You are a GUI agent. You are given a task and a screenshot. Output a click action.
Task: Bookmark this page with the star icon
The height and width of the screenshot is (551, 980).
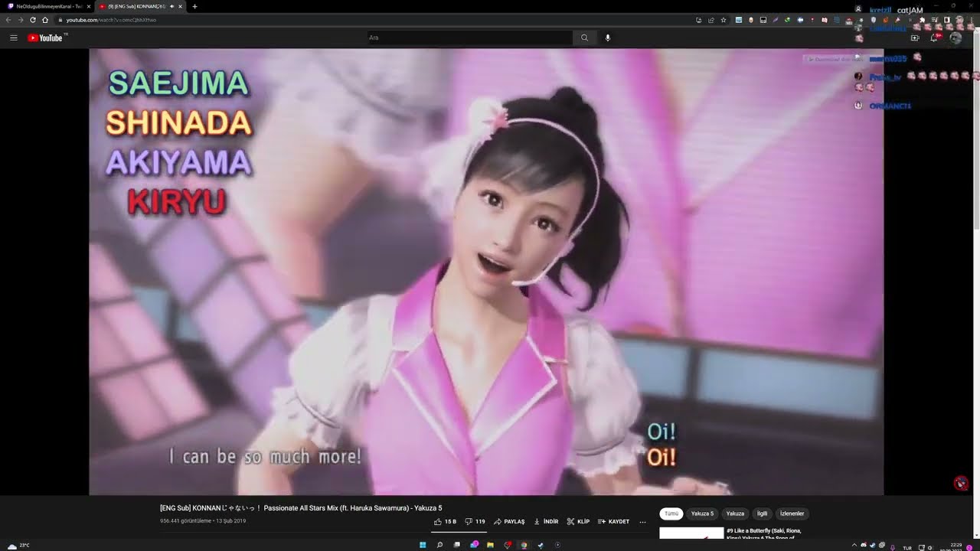(x=724, y=20)
